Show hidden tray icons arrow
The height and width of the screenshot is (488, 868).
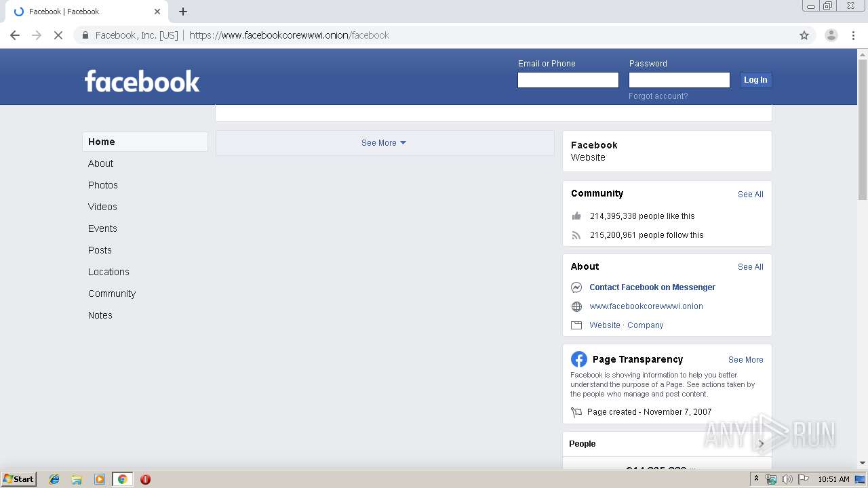757,479
